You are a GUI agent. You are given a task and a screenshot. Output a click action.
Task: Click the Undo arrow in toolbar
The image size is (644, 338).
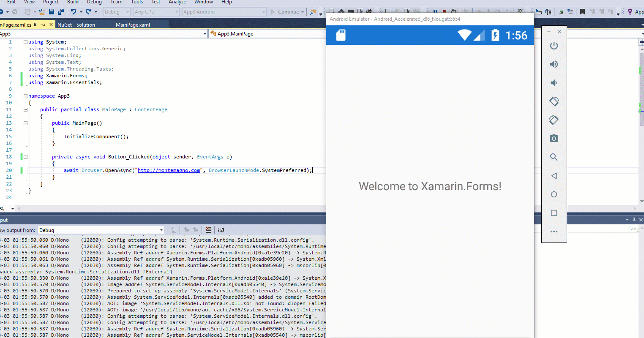coord(74,12)
